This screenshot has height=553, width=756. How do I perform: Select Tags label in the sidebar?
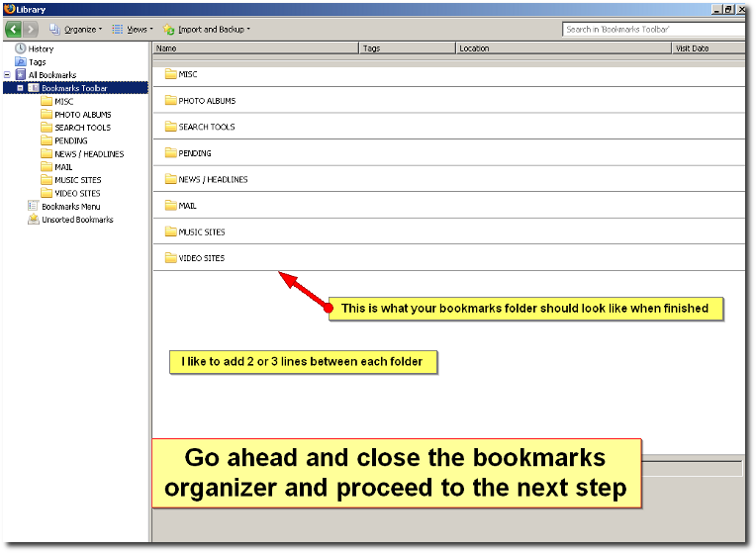pyautogui.click(x=38, y=62)
